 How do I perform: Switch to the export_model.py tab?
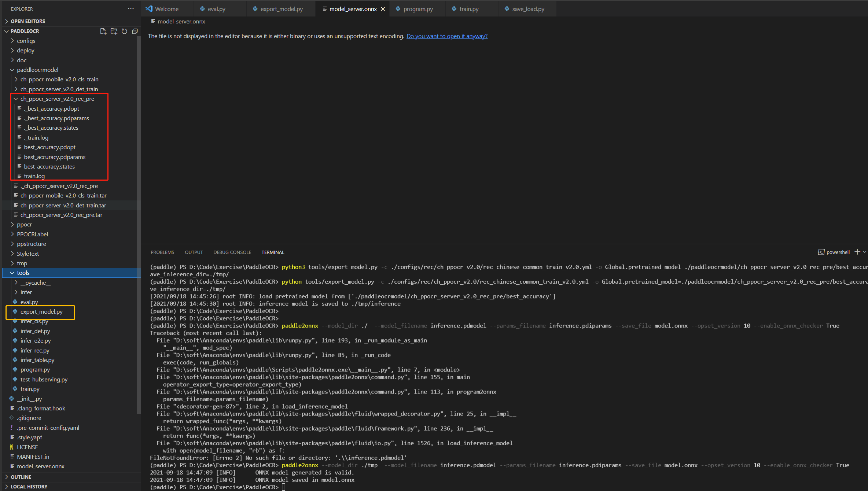click(281, 9)
